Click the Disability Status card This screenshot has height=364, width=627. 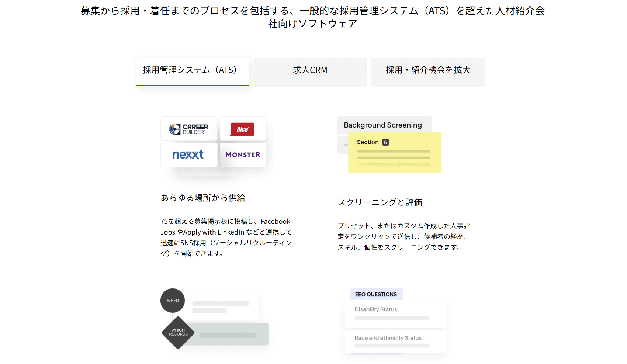click(x=395, y=314)
